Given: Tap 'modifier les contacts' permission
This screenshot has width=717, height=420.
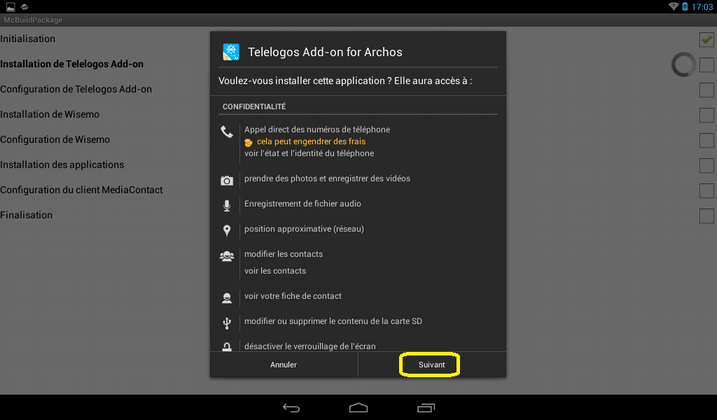Looking at the screenshot, I should pos(284,254).
